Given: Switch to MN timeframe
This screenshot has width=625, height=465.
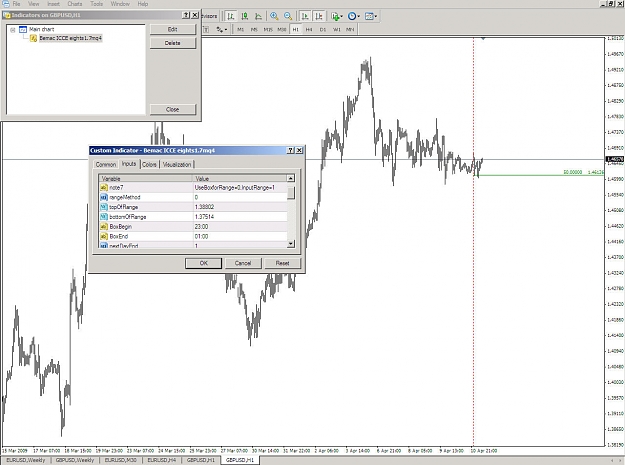Looking at the screenshot, I should tap(350, 29).
